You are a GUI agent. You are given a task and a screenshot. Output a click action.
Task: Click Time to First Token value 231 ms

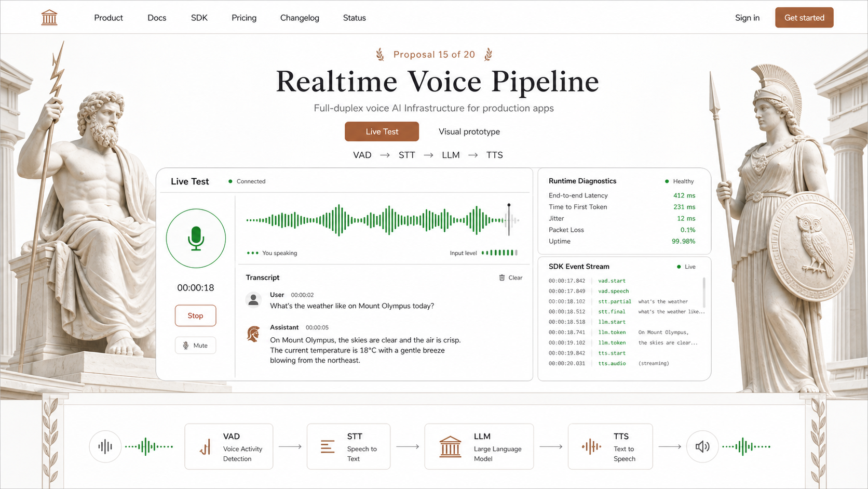coord(684,207)
